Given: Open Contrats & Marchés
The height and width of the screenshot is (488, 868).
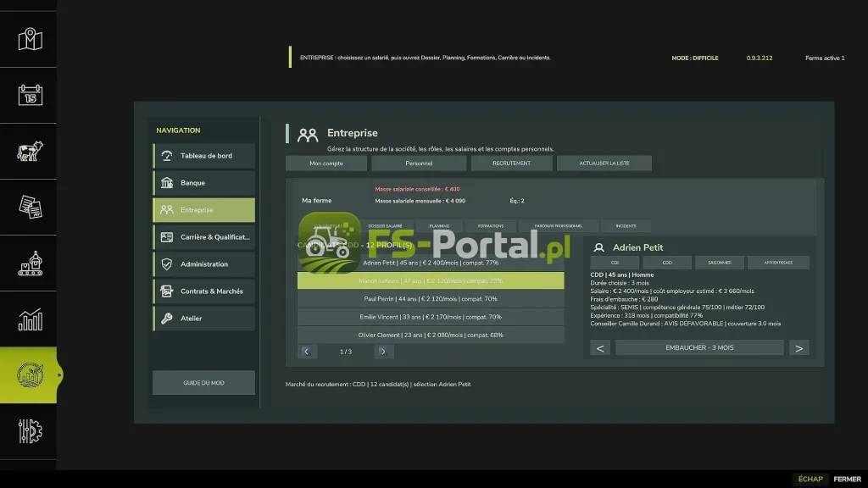Looking at the screenshot, I should [203, 291].
